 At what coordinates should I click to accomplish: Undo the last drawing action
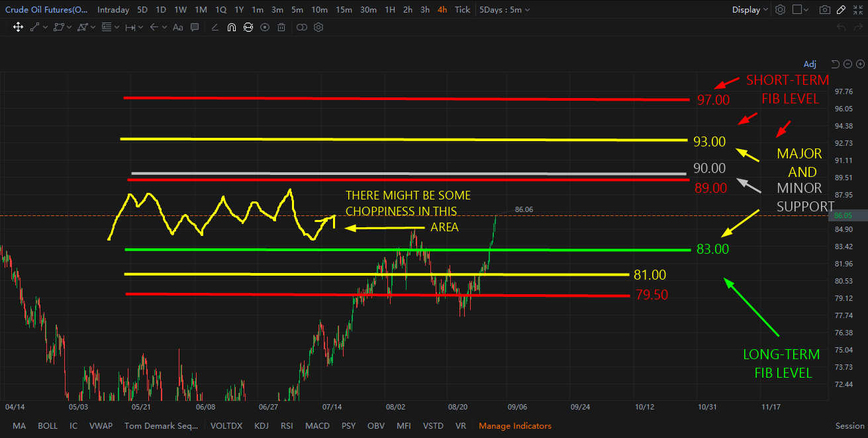click(x=842, y=27)
